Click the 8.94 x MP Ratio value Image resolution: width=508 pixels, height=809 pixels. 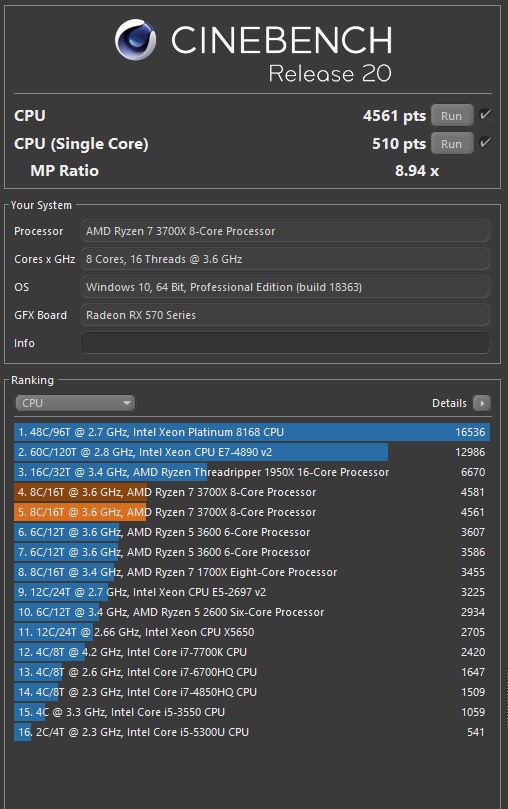pos(417,171)
